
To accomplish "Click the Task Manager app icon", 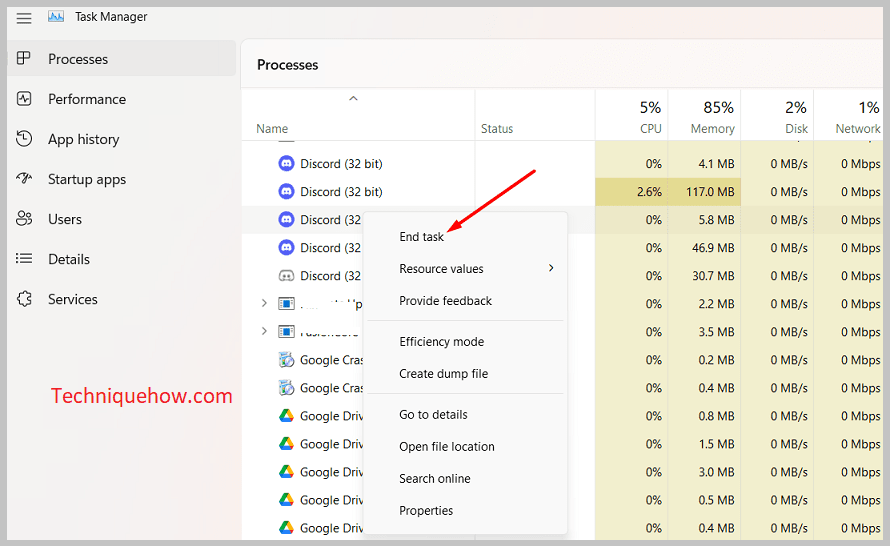I will (x=56, y=16).
